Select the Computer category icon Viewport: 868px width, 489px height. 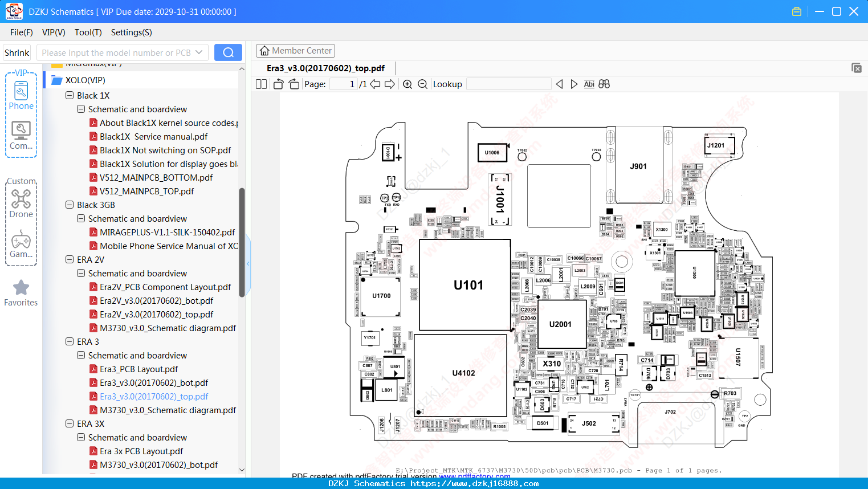point(21,135)
